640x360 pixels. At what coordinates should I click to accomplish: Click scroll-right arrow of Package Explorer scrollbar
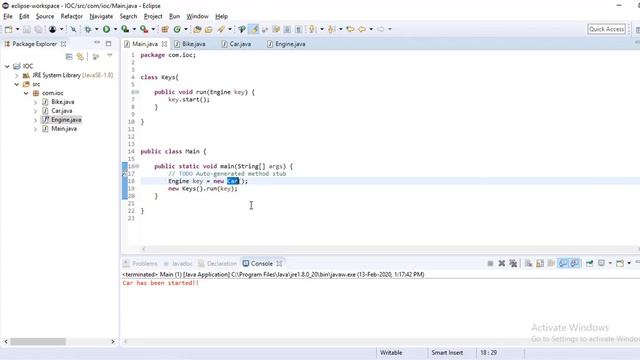113,342
